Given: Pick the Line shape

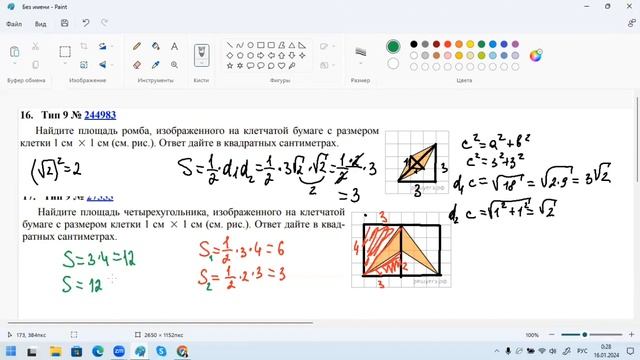Looking at the screenshot, I should click(230, 45).
